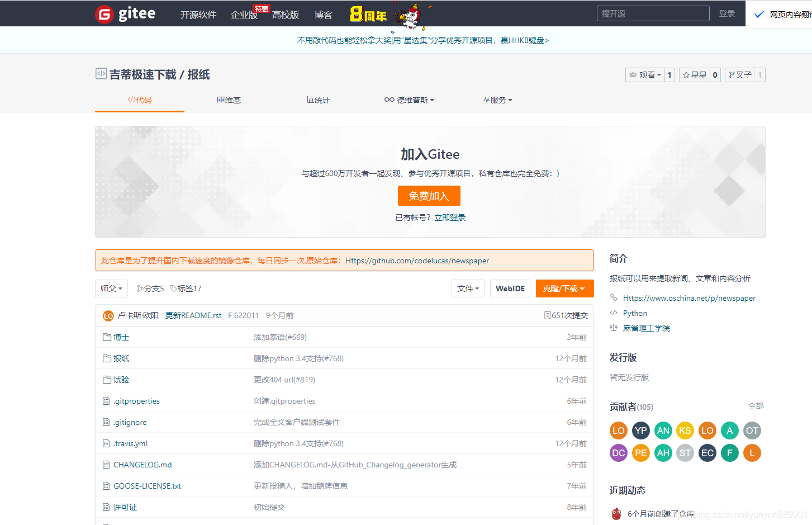Expand the 德维普斯 DevOps menu
Image resolution: width=812 pixels, height=525 pixels.
pos(409,100)
